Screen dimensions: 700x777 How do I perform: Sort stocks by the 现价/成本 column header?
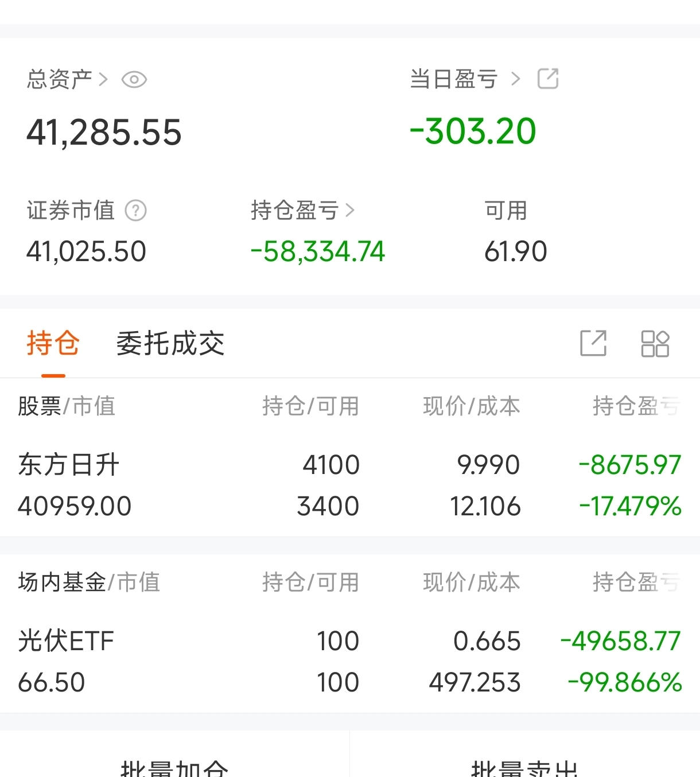(x=472, y=406)
